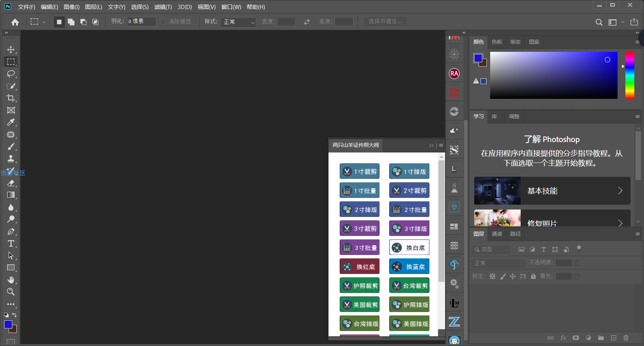644x346 pixels.
Task: Open the Search icon in options bar
Action: click(599, 22)
